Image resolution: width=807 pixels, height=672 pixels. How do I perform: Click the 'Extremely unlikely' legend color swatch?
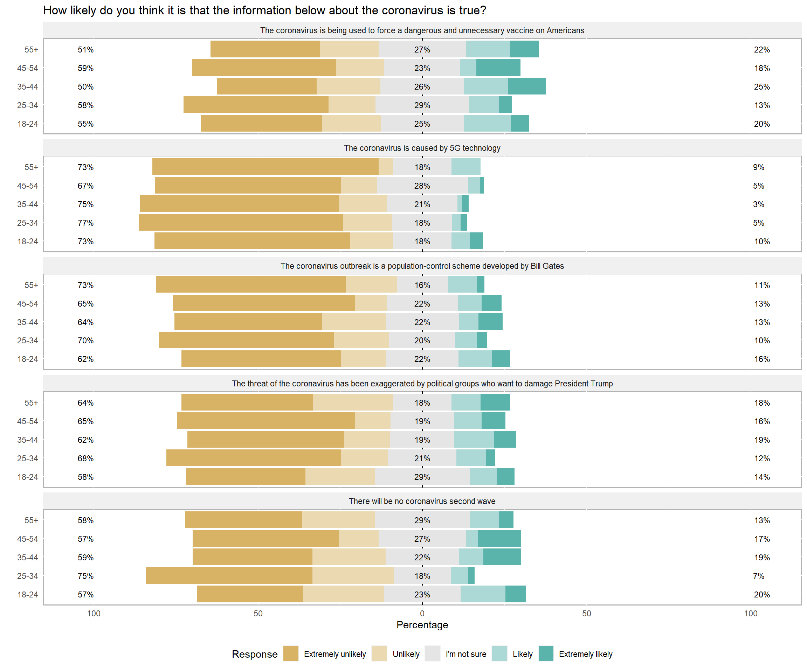[290, 653]
